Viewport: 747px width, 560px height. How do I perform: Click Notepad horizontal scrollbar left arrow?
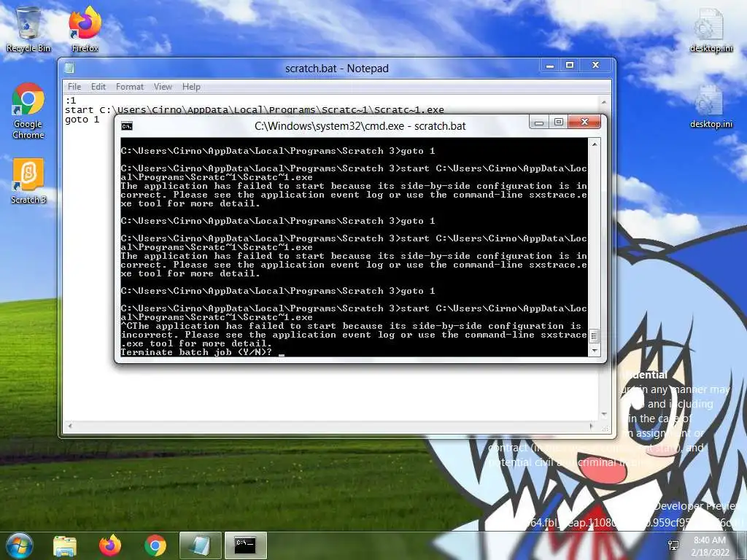point(69,426)
